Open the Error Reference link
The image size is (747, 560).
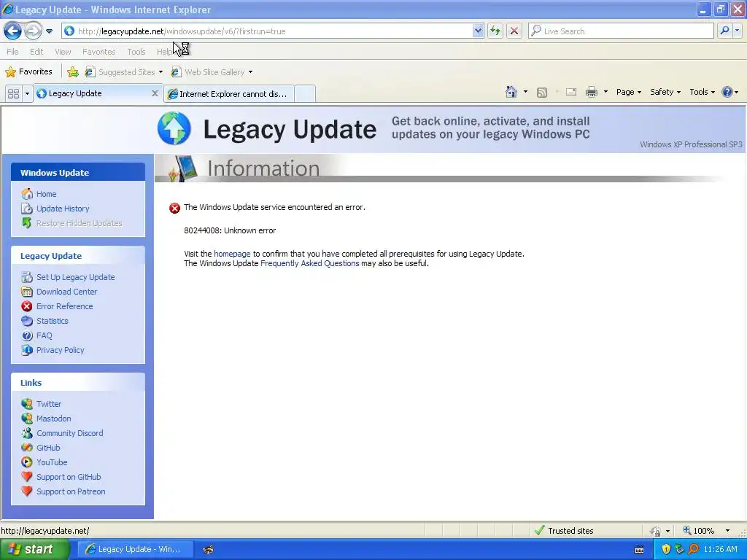click(x=65, y=306)
